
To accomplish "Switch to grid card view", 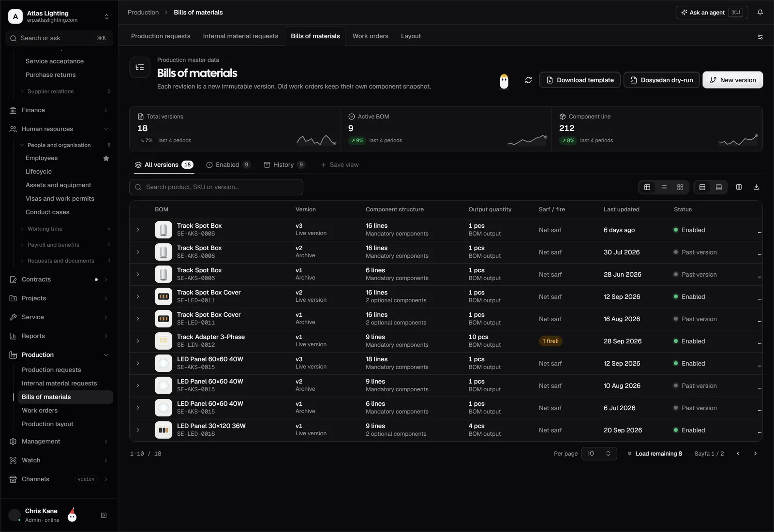I will pos(680,187).
